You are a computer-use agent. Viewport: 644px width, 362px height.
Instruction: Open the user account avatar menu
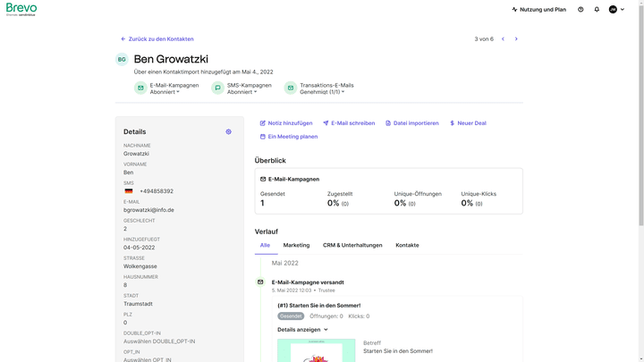[x=616, y=10]
